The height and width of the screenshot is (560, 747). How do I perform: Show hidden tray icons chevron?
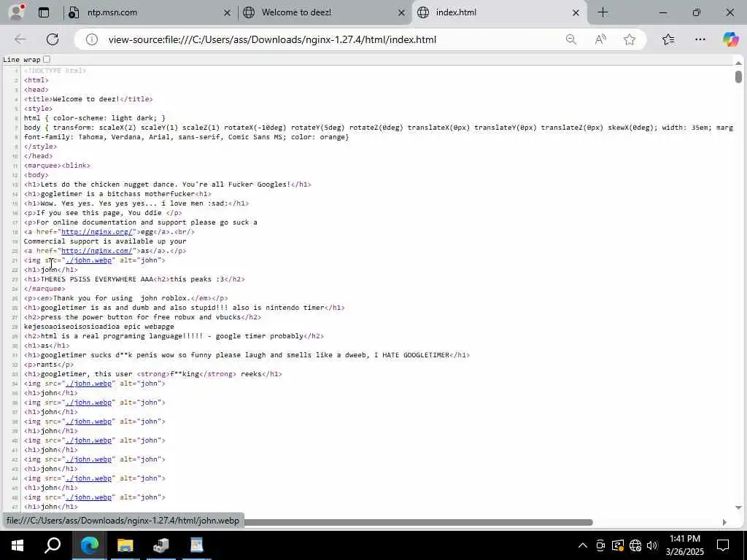(x=583, y=545)
